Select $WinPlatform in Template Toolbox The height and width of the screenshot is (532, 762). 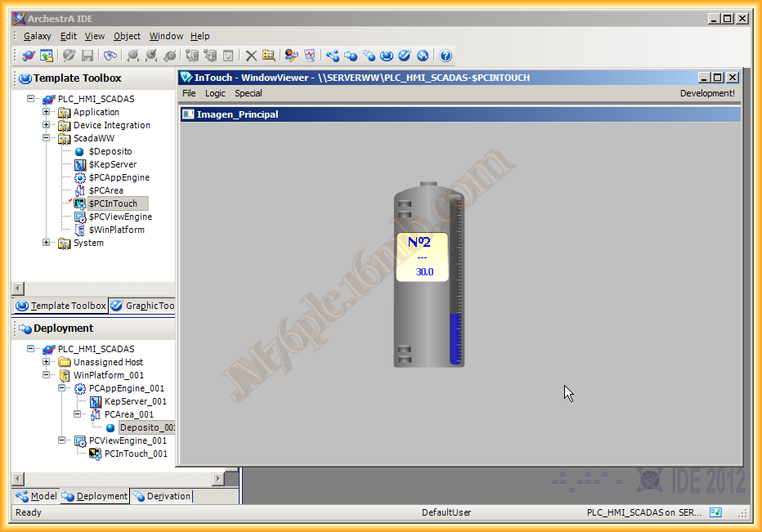[116, 230]
